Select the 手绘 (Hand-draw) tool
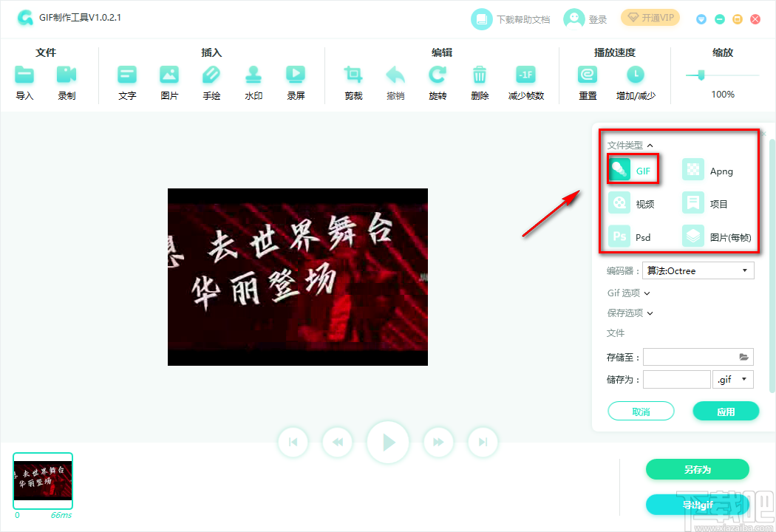Screen dimensions: 776x532 [211, 76]
